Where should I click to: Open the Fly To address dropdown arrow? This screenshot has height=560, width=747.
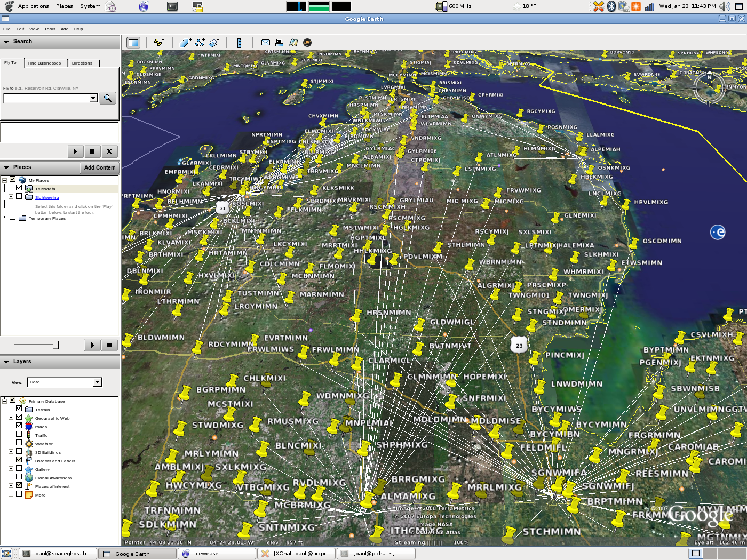tap(93, 98)
